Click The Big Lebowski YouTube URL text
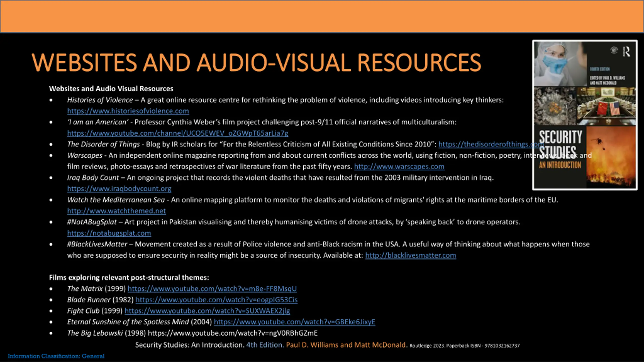 [233, 333]
